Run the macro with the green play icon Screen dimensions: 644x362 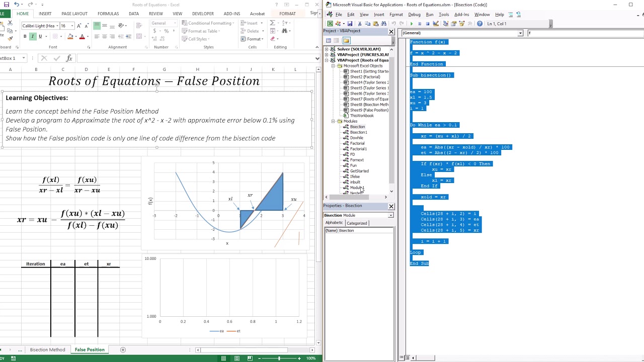[412, 24]
